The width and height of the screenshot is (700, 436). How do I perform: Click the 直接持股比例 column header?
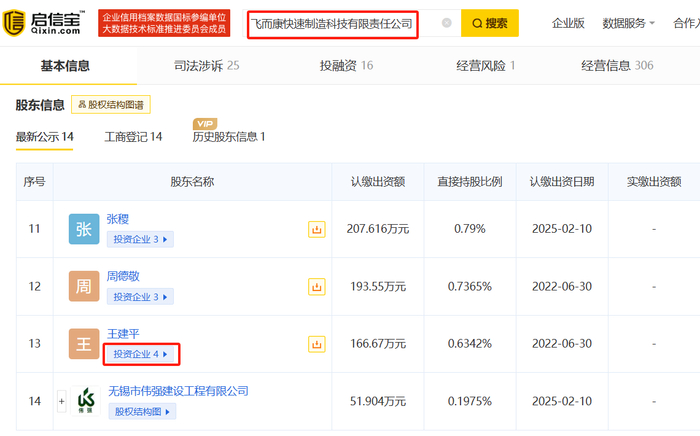[470, 182]
